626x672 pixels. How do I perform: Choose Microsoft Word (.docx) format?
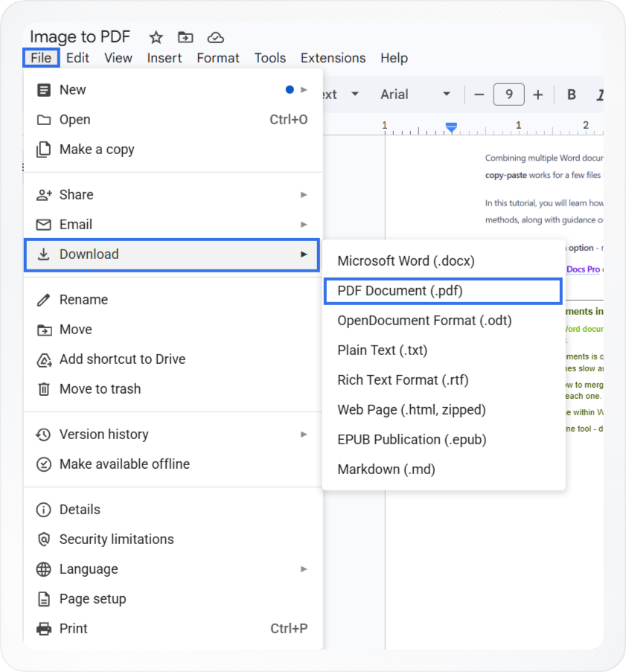(x=406, y=261)
